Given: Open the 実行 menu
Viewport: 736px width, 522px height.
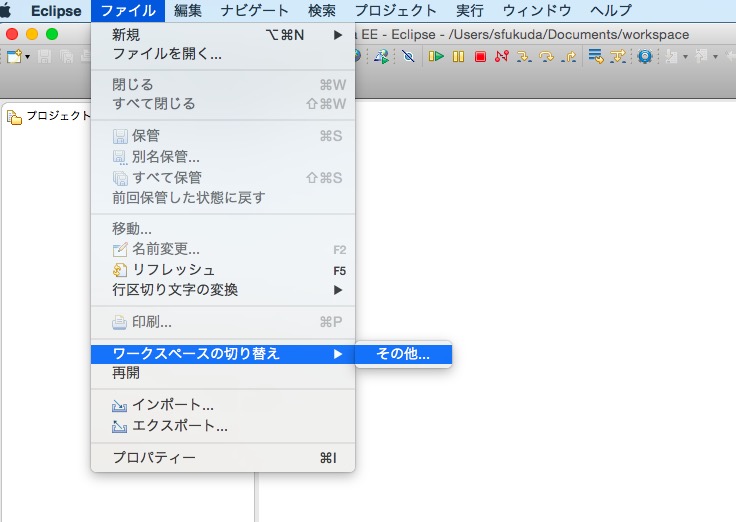Looking at the screenshot, I should (x=469, y=10).
